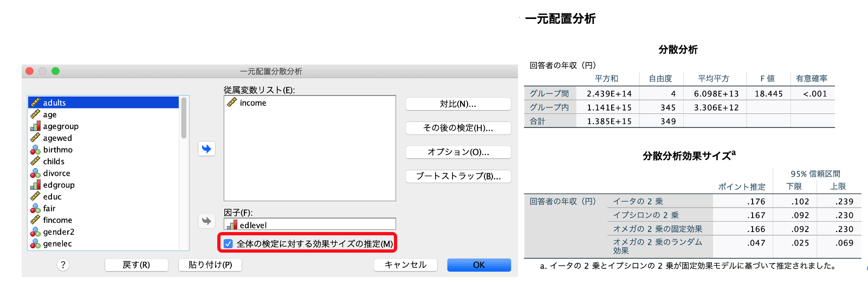Screen dimensions: 868x283
Task: Select income in dependent variable list
Action: coord(309,102)
